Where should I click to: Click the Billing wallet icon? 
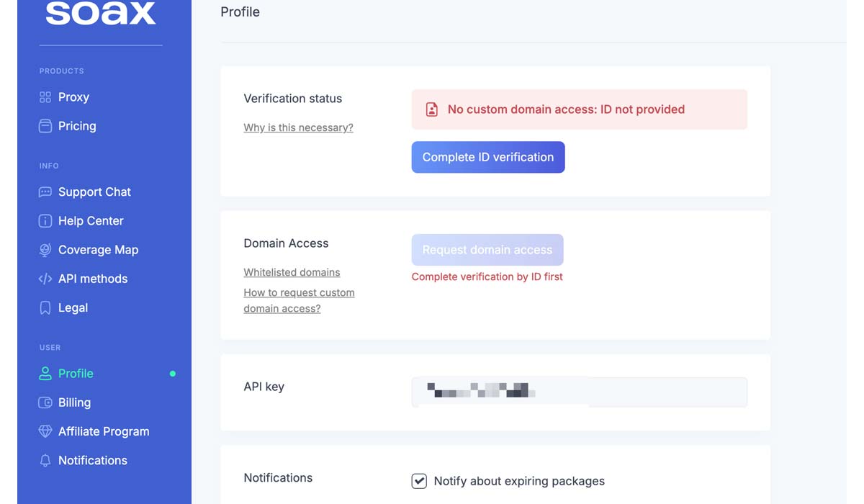(45, 402)
